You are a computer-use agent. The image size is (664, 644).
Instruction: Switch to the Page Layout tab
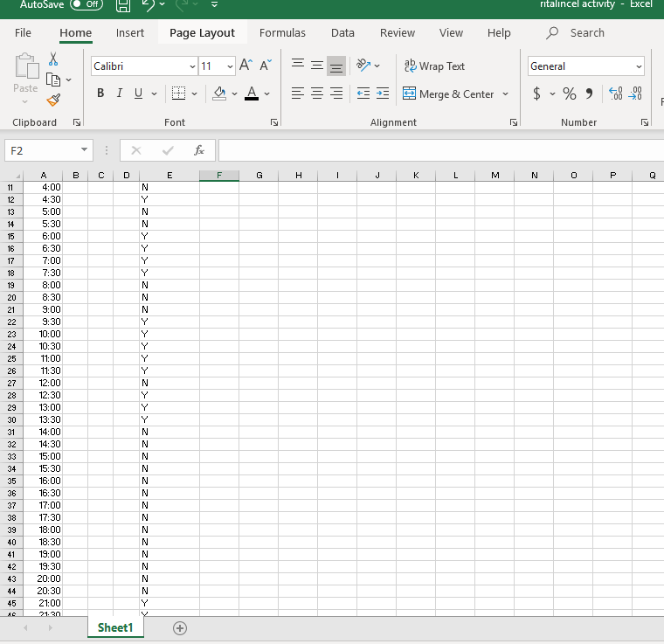(x=202, y=33)
